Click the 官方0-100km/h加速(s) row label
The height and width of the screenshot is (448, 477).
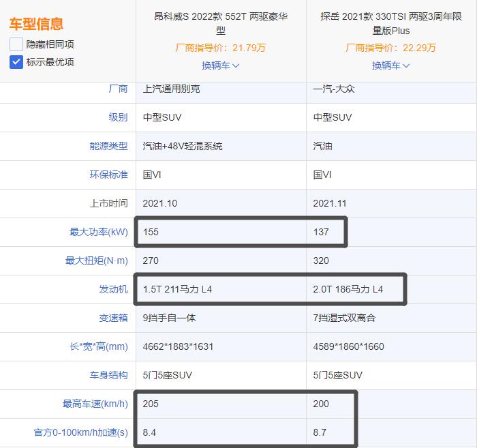pyautogui.click(x=81, y=432)
